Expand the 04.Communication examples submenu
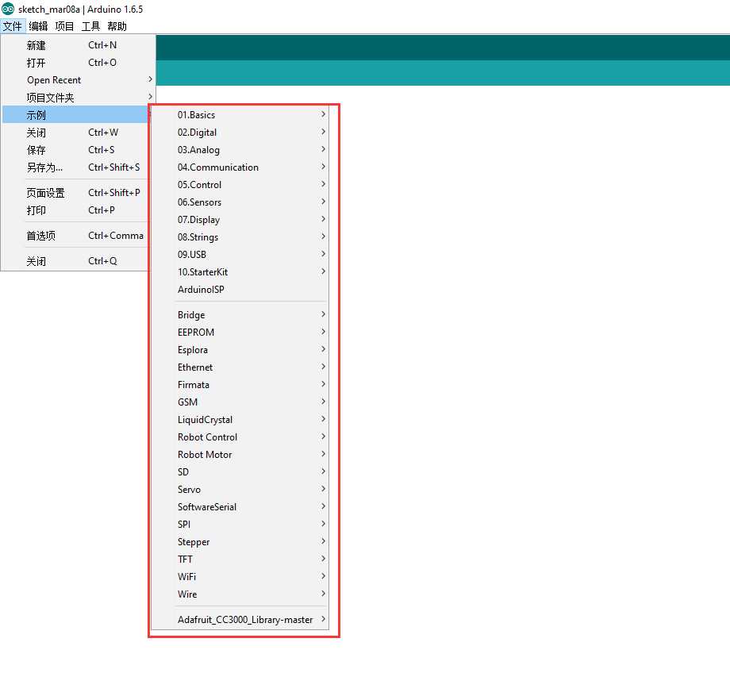 tap(240, 167)
